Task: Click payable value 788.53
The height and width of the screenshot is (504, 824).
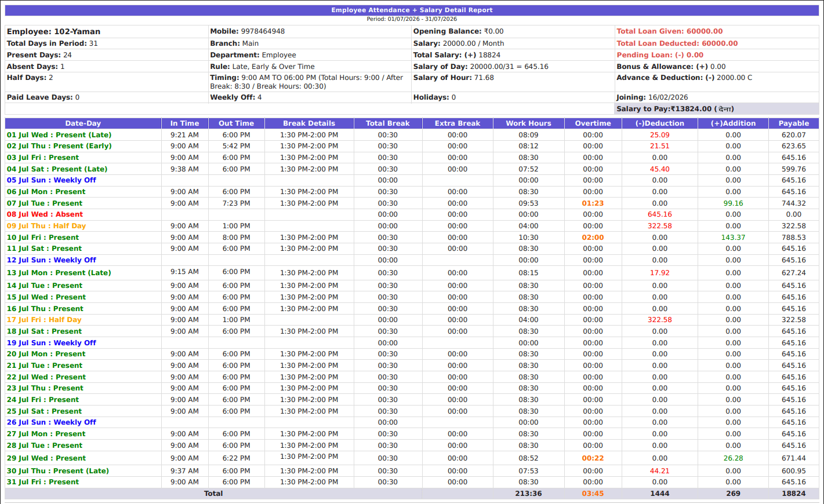Action: (x=793, y=238)
